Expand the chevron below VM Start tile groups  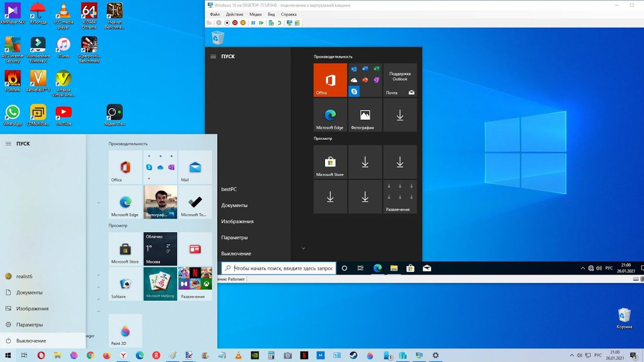(x=303, y=248)
